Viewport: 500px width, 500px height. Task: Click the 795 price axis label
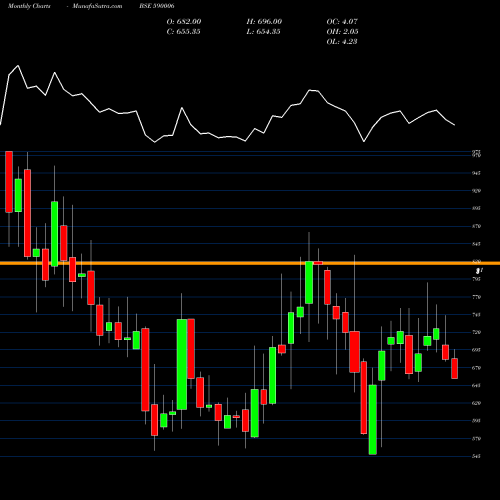click(x=476, y=279)
